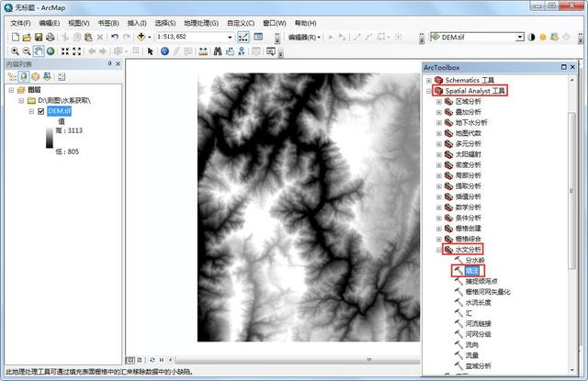588x381 pixels.
Task: Collapse the DEM.tif layer legend
Action: pyautogui.click(x=31, y=111)
